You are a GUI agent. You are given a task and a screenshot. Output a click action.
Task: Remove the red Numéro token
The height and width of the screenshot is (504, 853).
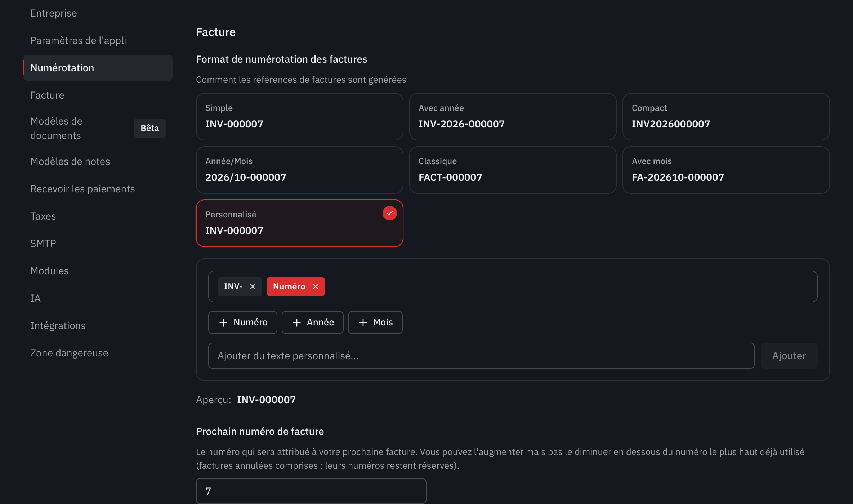(x=316, y=287)
